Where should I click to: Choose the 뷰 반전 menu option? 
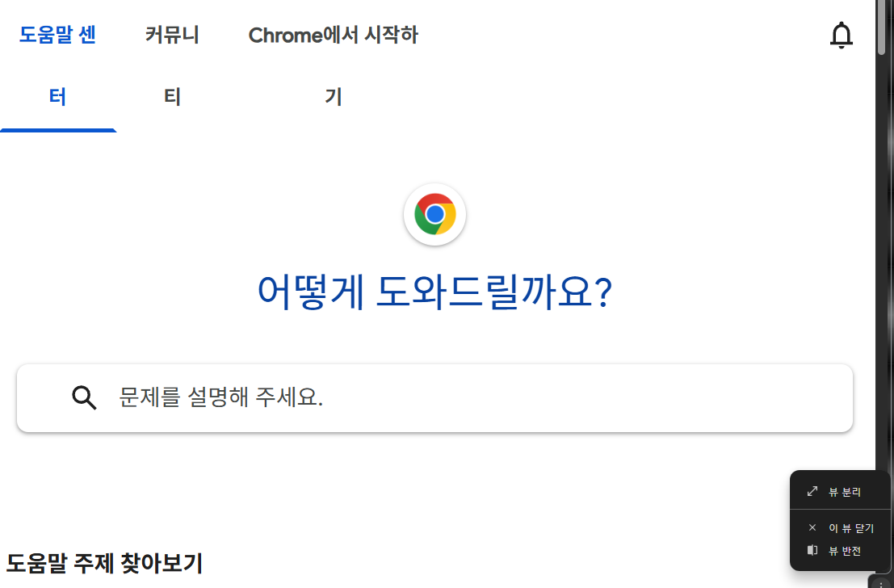click(x=846, y=550)
